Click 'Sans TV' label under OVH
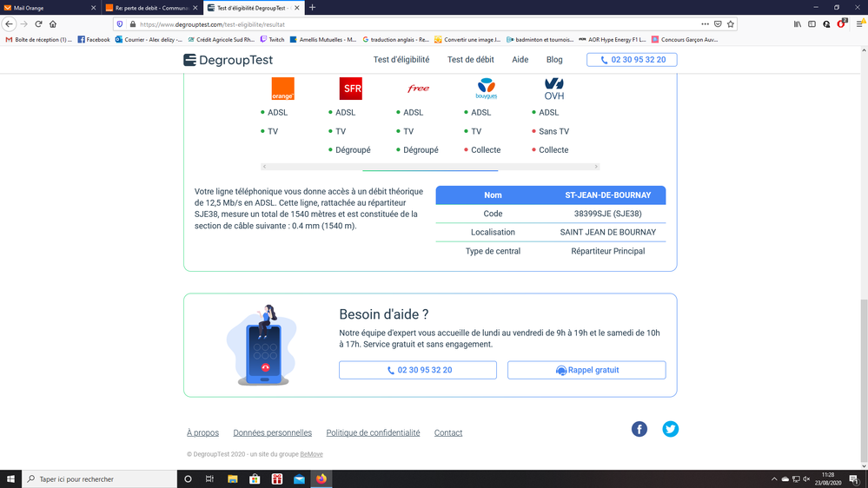868x488 pixels. coord(553,131)
